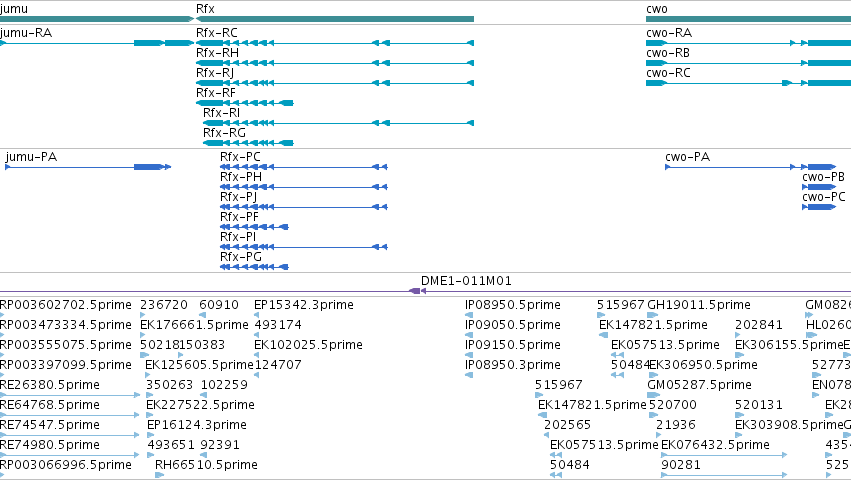Click the RP003473334.5prime EST label
Viewport: 851px width, 480px height.
pos(66,325)
